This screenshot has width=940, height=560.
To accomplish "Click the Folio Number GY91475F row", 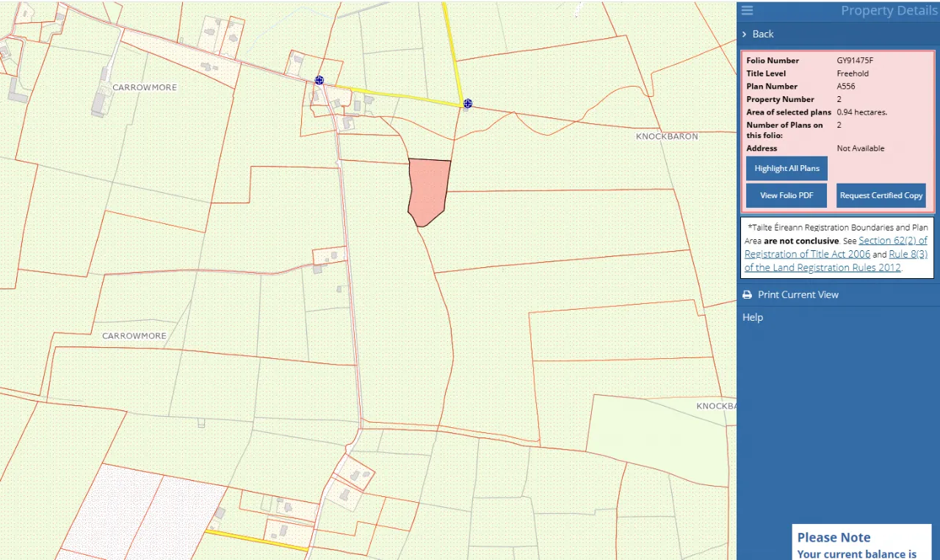I will [x=836, y=60].
